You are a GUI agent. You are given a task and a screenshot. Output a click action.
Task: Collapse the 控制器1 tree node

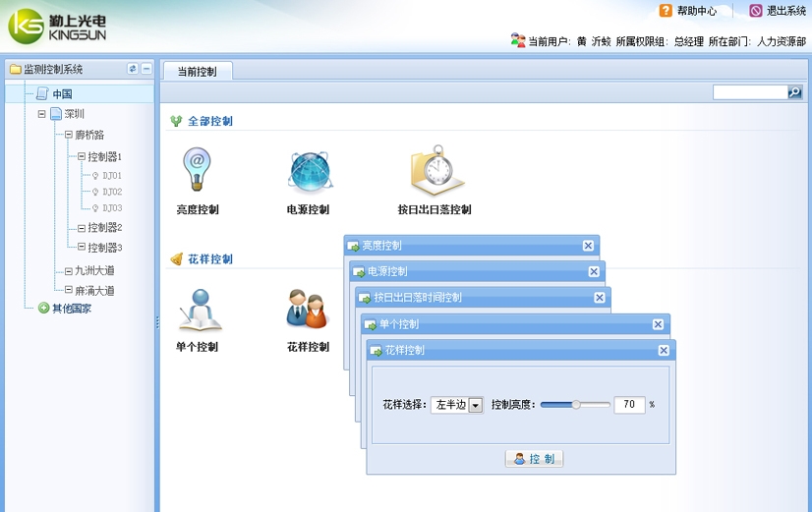(82, 156)
